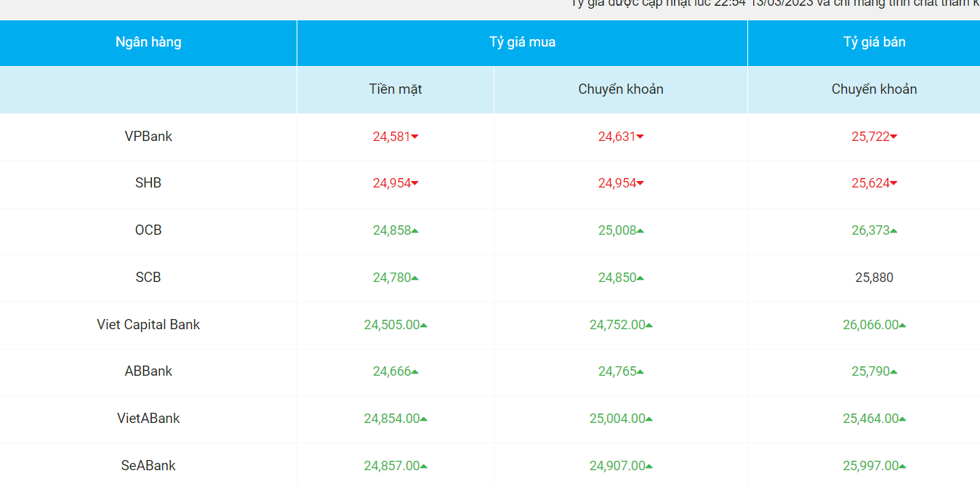
Task: Click SHB sell rate 25,624
Action: [x=871, y=183]
